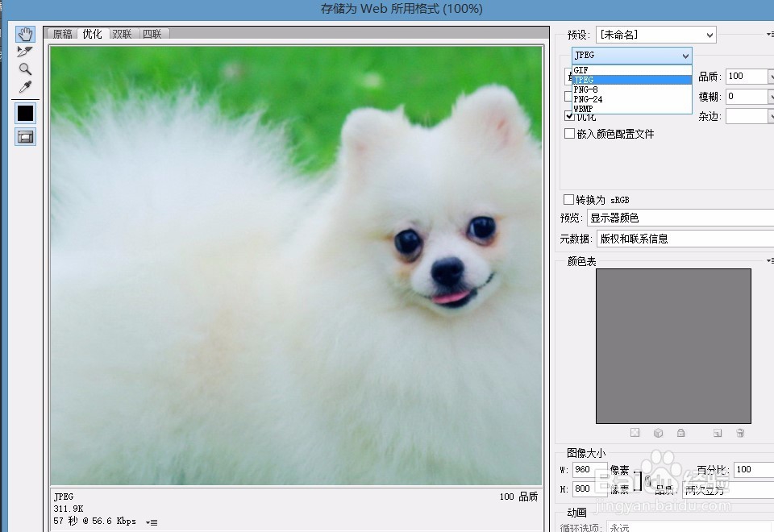The image size is (774, 532).
Task: Click the delete color trash icon
Action: click(x=740, y=433)
